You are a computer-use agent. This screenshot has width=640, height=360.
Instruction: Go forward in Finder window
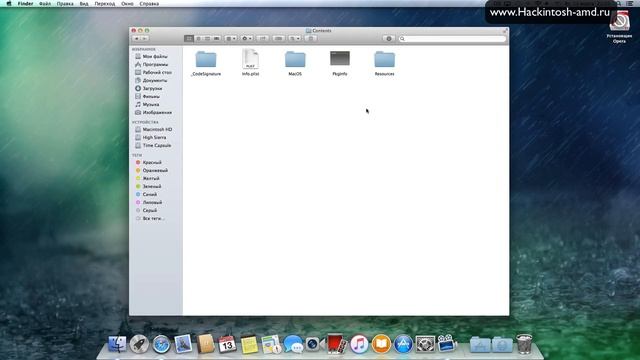click(145, 38)
